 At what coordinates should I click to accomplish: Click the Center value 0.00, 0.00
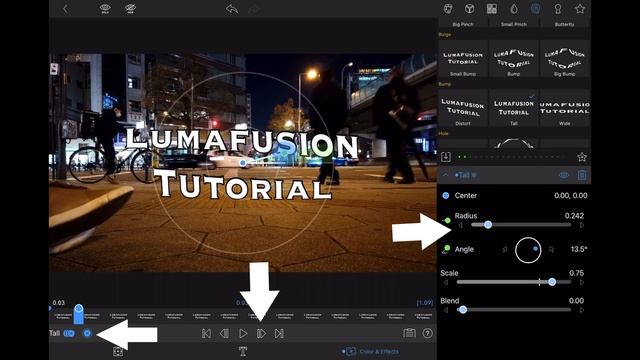pyautogui.click(x=571, y=196)
